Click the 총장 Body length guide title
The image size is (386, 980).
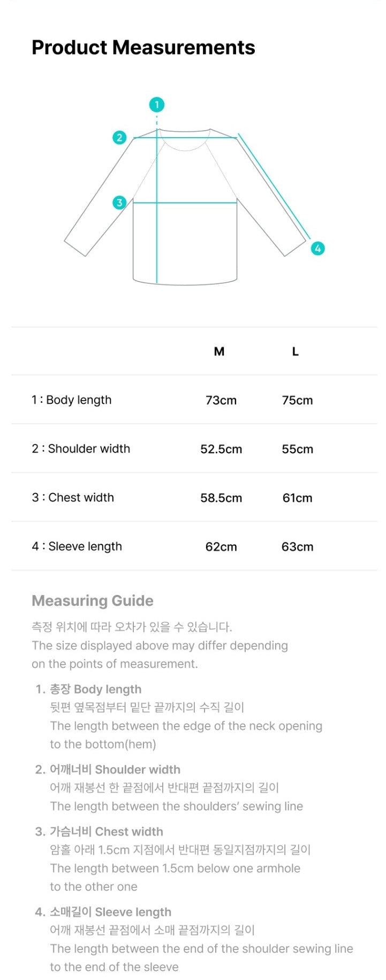point(95,689)
